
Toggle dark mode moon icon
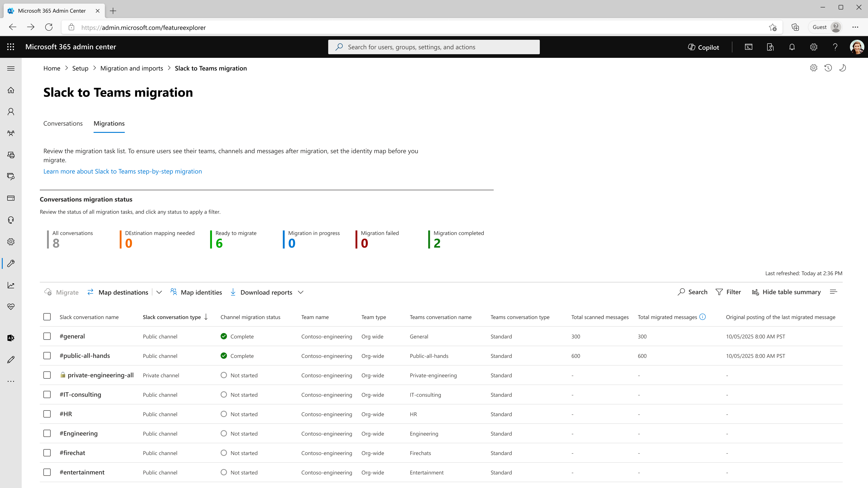tap(842, 68)
